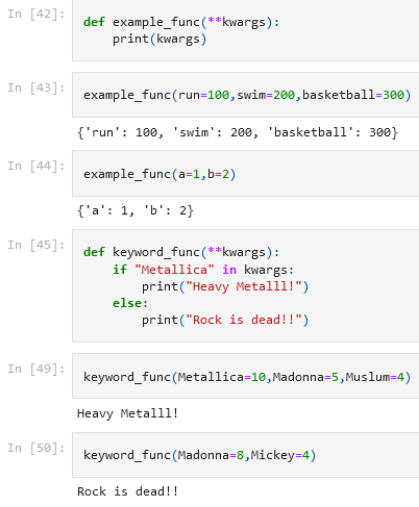Image resolution: width=419 pixels, height=507 pixels.
Task: Click the Rock is dead!! output text
Action: [x=128, y=492]
